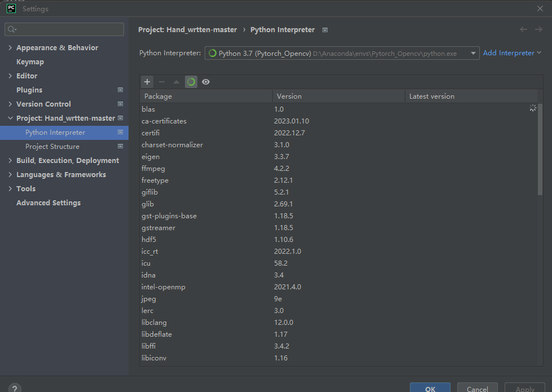Click the project-level icon next to Project: Hand_wrtten-master
Screen dimensions: 552x392
(121, 118)
